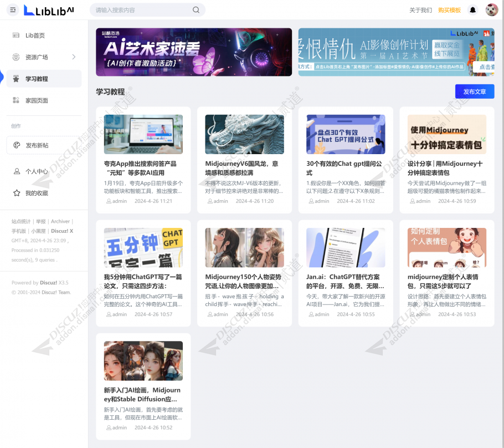
Task: Open article title MidjourneyV6国风龙
Action: (x=241, y=168)
